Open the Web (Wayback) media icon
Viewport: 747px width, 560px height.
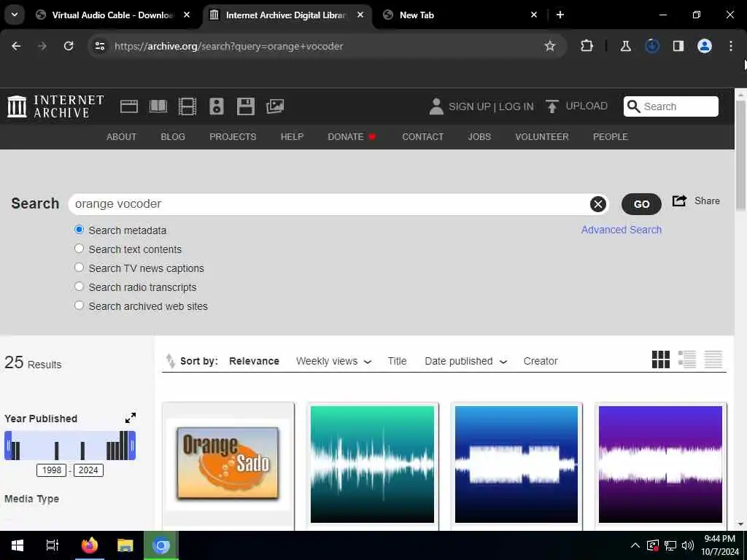pyautogui.click(x=128, y=106)
